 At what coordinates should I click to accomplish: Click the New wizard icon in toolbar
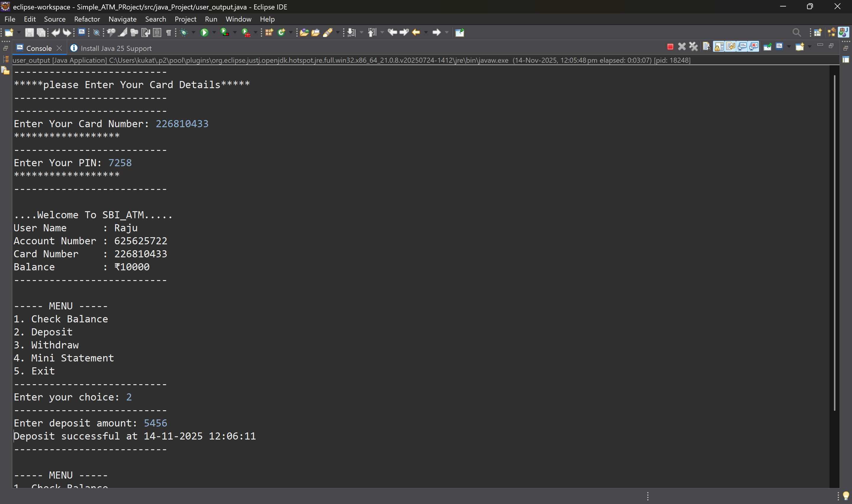tap(9, 33)
